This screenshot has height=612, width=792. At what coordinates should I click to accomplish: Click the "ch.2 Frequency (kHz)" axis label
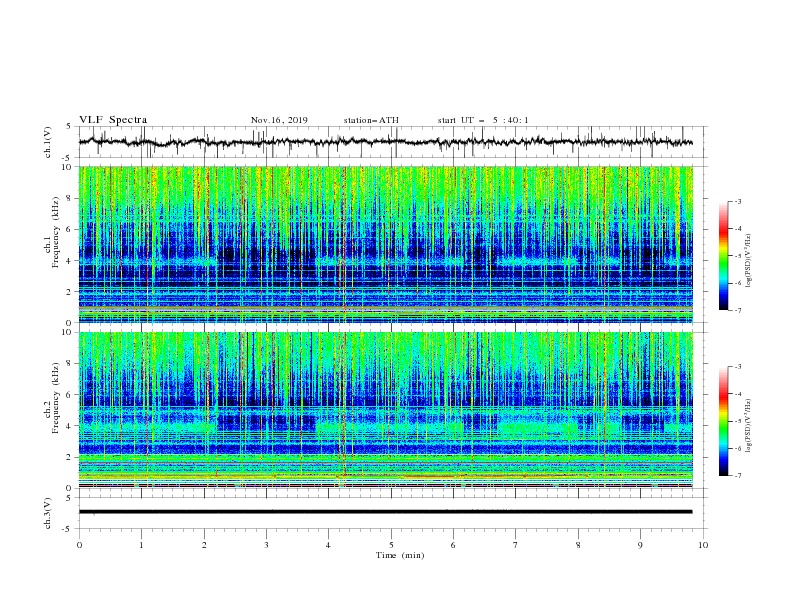(52, 398)
